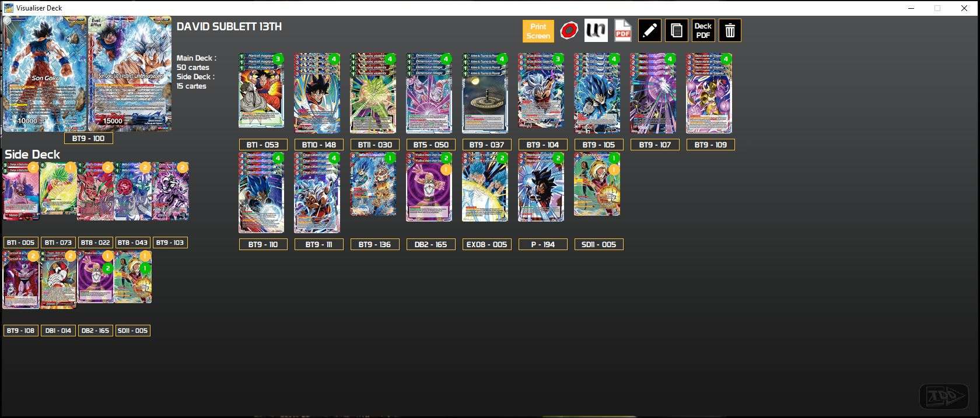Click the side deck BT1 - 073 label
This screenshot has height=418, width=980.
(x=58, y=243)
